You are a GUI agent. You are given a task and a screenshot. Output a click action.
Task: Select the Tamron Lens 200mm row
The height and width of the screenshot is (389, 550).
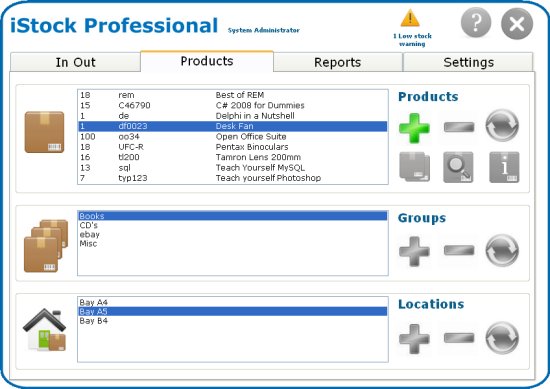tap(233, 157)
